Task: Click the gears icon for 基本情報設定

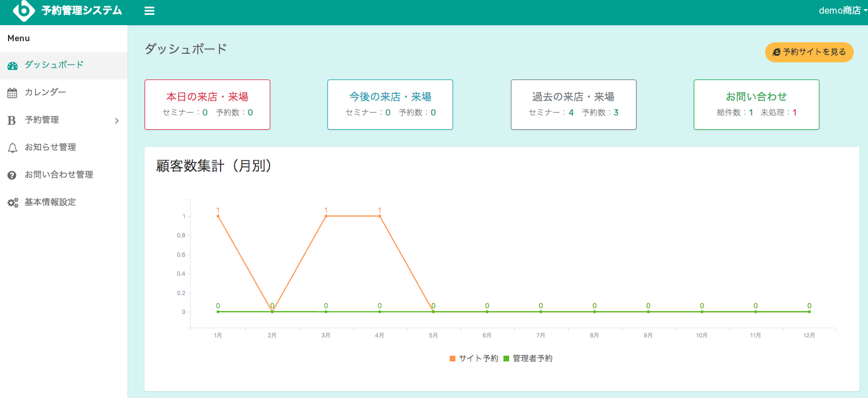Action: point(13,202)
